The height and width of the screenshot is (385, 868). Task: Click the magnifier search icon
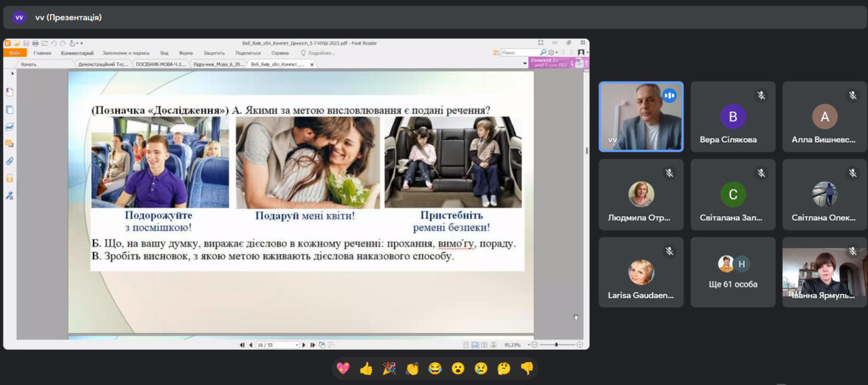pos(543,52)
